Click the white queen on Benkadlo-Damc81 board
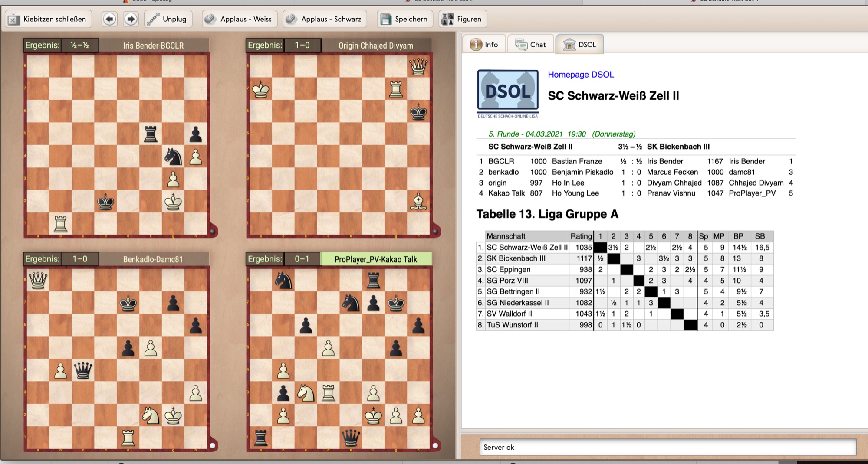The width and height of the screenshot is (868, 464). 38,281
